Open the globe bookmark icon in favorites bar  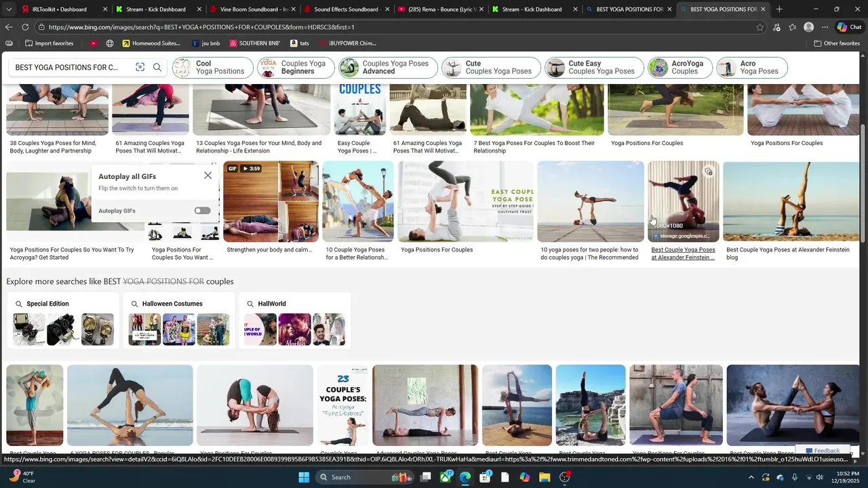point(110,43)
